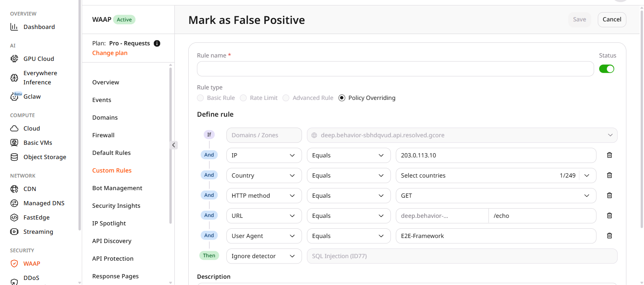The height and width of the screenshot is (285, 644).
Task: Open the API Protection menu item
Action: 113,259
